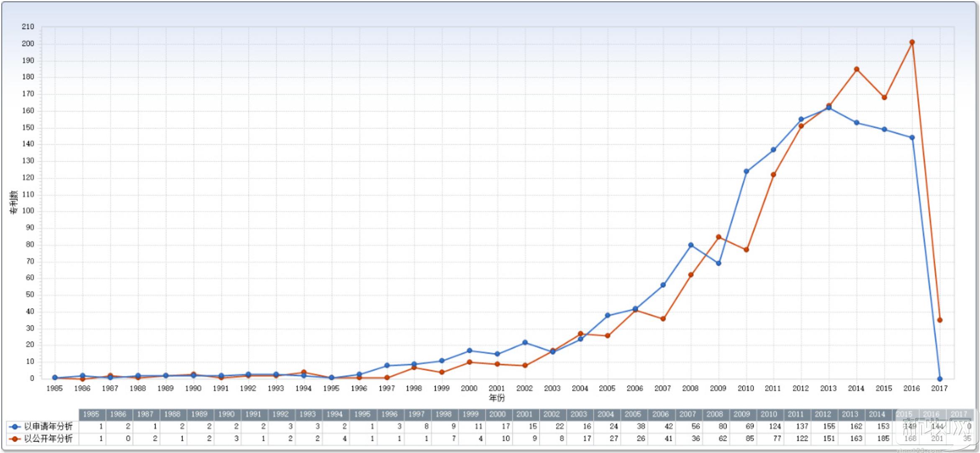Screen dimensions: 980x453
Task: Click the 专利数 y-axis title
Action: pos(13,202)
